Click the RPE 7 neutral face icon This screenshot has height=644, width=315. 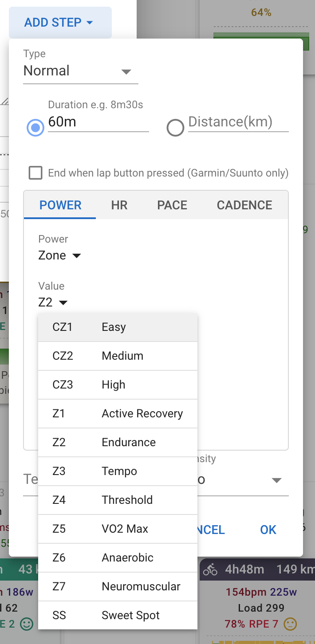click(x=290, y=624)
